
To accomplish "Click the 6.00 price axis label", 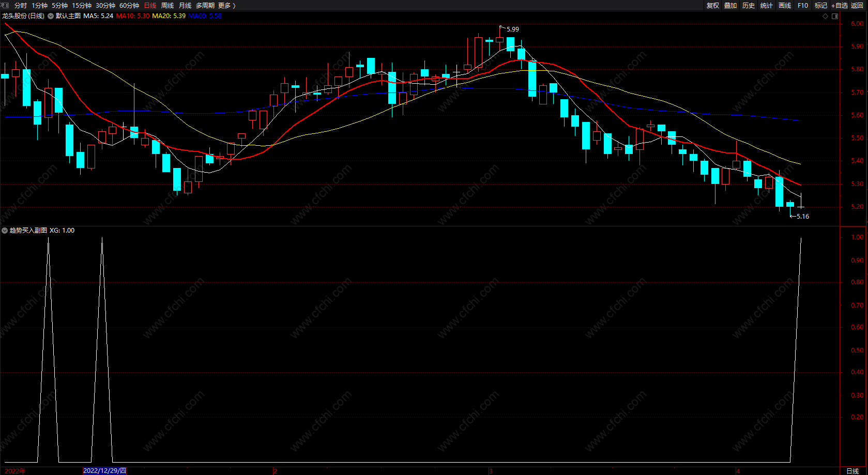I will [x=857, y=24].
